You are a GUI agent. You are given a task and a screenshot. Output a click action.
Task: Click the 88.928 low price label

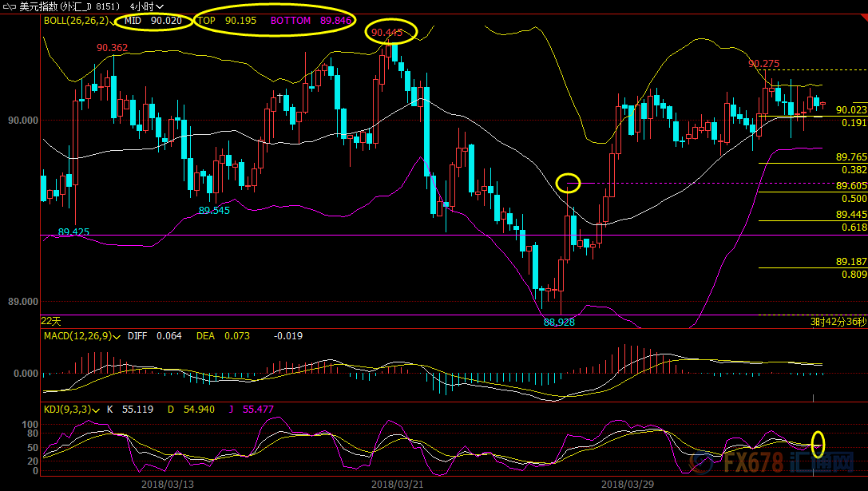point(559,322)
